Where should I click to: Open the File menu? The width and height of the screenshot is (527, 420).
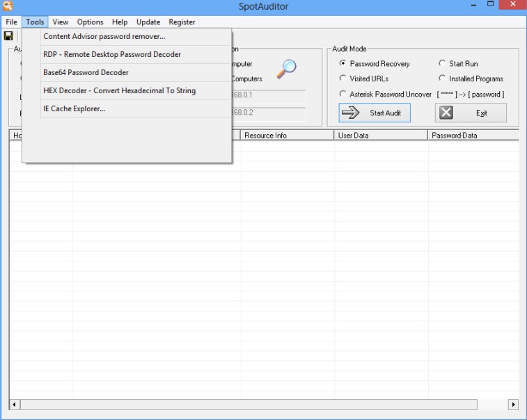11,22
